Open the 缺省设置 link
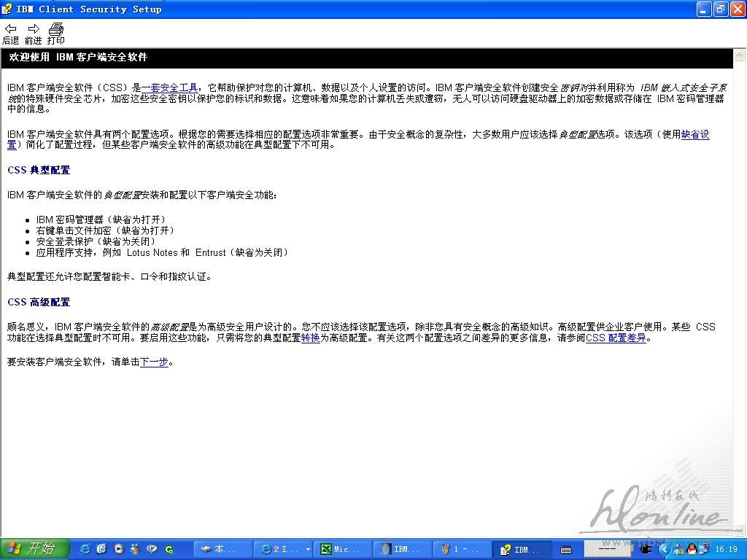 coord(695,134)
